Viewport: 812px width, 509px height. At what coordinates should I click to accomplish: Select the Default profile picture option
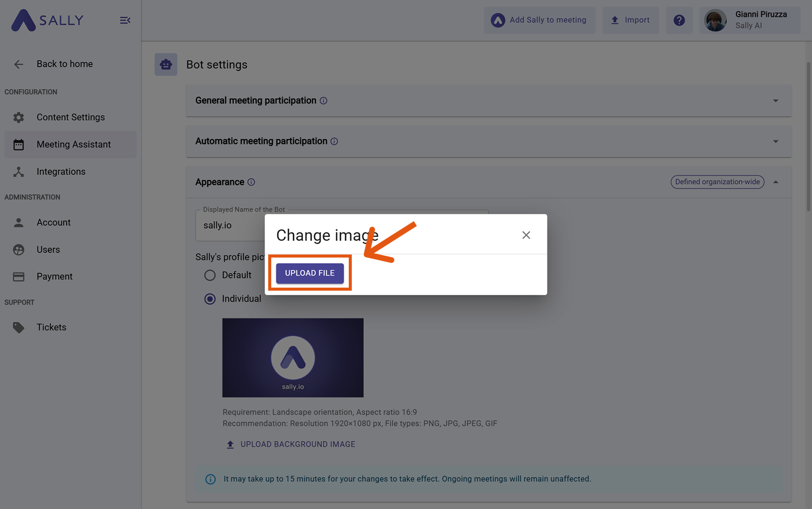210,275
